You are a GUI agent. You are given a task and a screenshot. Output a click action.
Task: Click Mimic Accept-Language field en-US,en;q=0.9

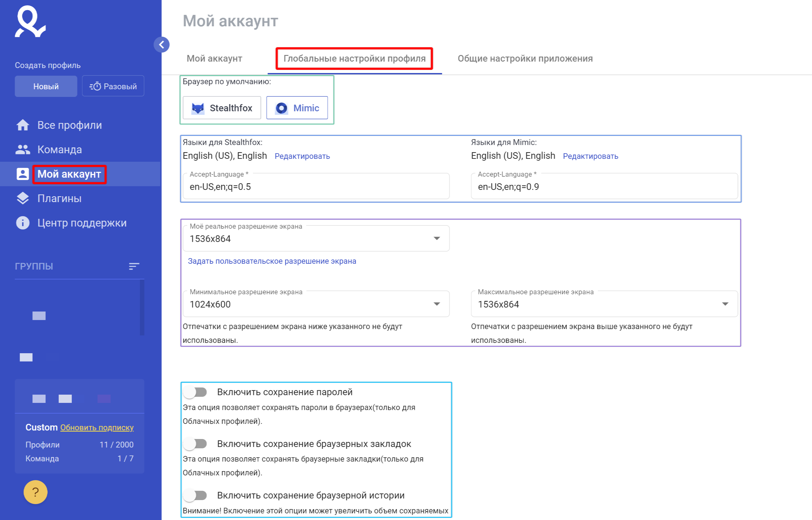coord(604,186)
